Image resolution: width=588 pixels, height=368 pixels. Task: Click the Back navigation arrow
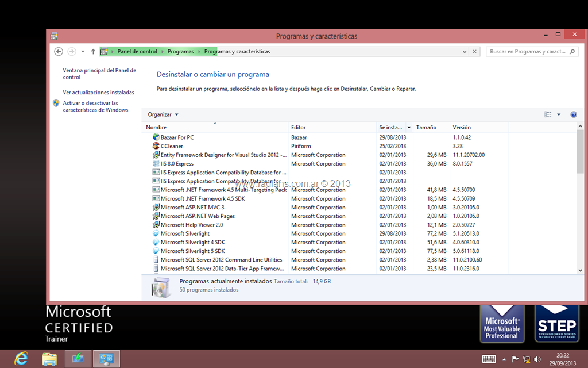(x=59, y=52)
